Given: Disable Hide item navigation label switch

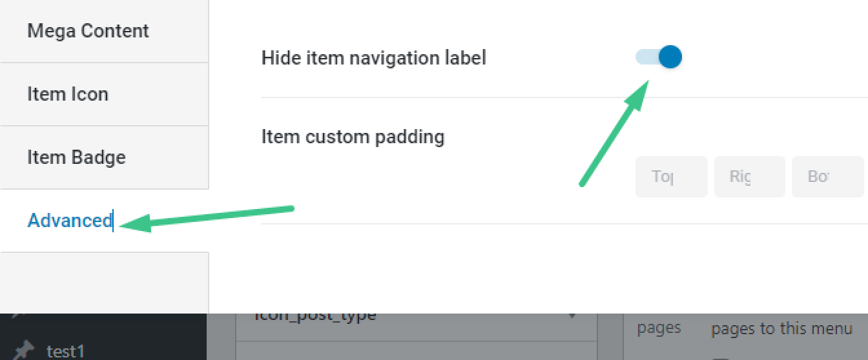Looking at the screenshot, I should tap(659, 57).
